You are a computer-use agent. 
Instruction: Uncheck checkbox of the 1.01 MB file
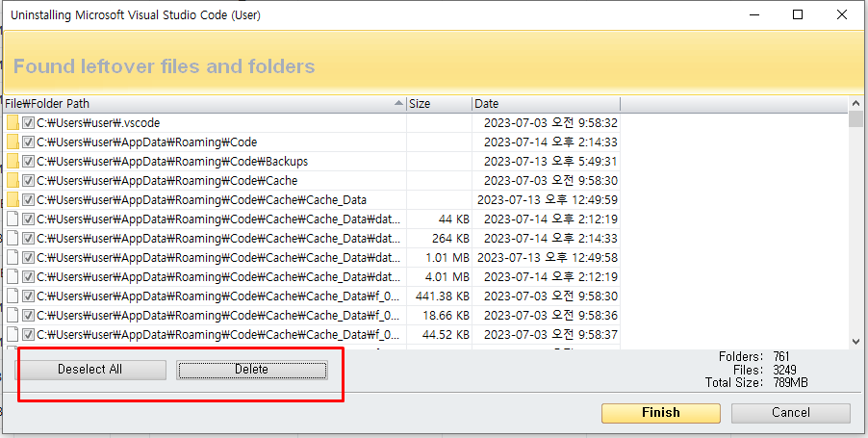(28, 257)
